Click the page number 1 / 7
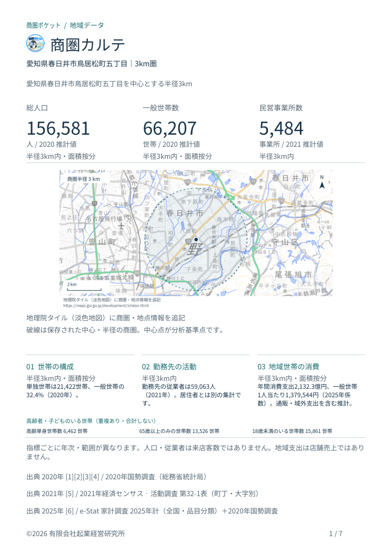Viewport: 392px width, 554px height. (336, 533)
